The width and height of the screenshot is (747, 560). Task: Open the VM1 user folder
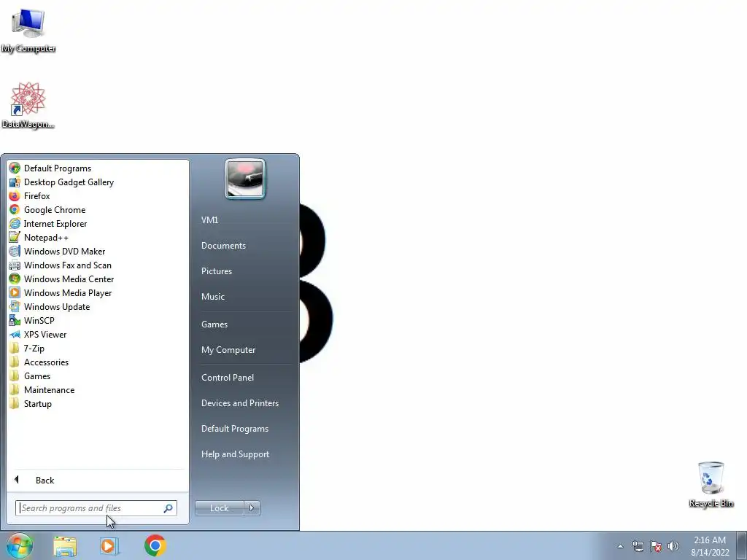click(x=209, y=220)
